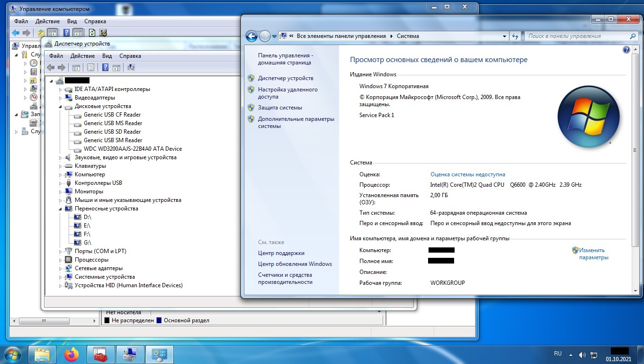Click the Forward arrow in Device Manager toolbar
The height and width of the screenshot is (364, 644).
coord(61,67)
